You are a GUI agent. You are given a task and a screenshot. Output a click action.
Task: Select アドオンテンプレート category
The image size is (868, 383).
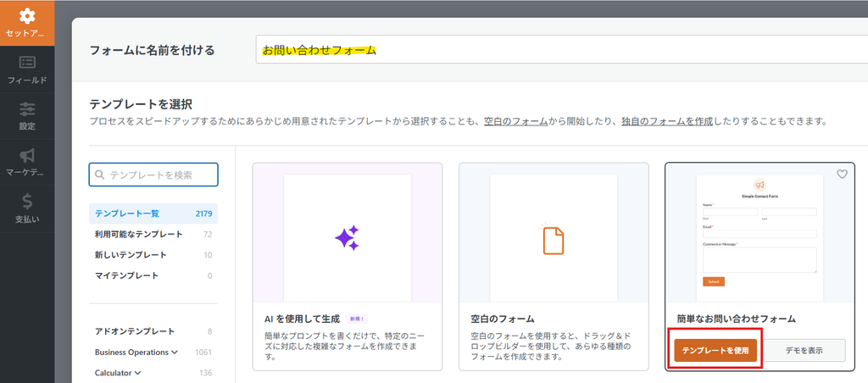(x=153, y=331)
